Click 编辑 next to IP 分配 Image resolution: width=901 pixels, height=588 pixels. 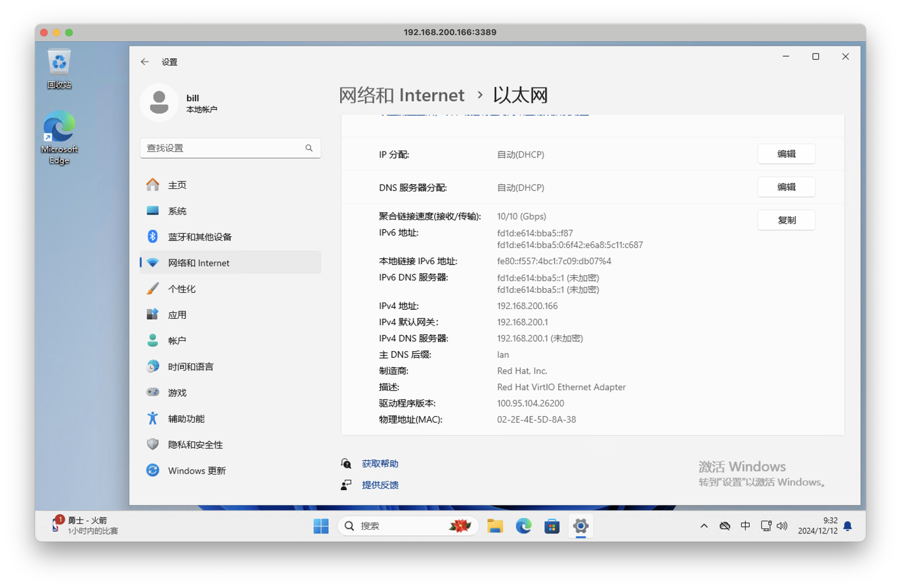786,154
